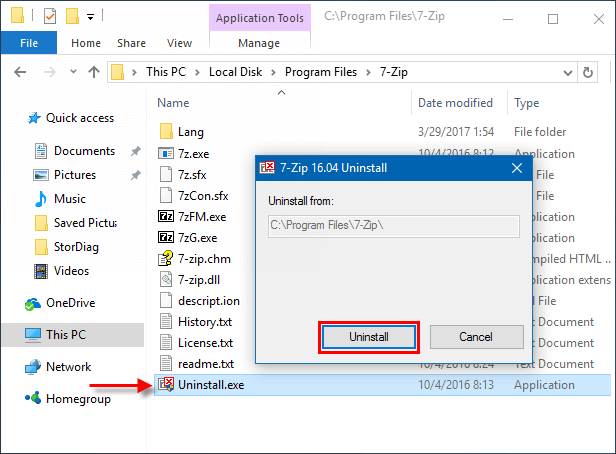
Task: Click This PC in the address bar
Action: pos(166,72)
